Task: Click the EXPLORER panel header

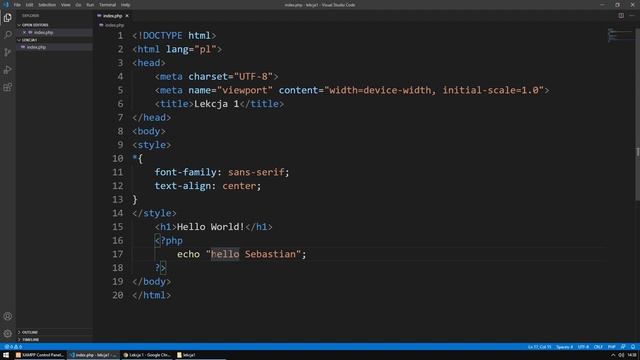Action: [31, 16]
